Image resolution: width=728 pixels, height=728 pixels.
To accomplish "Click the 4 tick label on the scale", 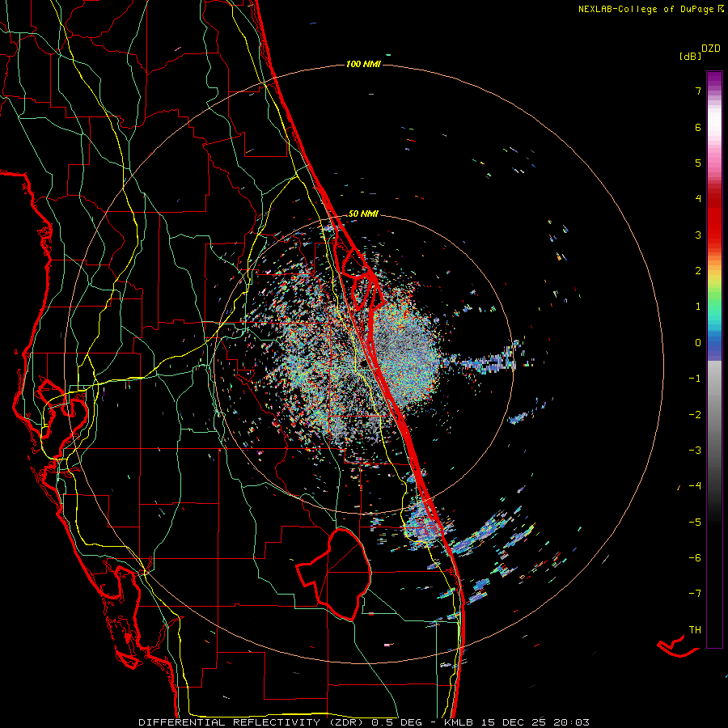I will click(698, 199).
